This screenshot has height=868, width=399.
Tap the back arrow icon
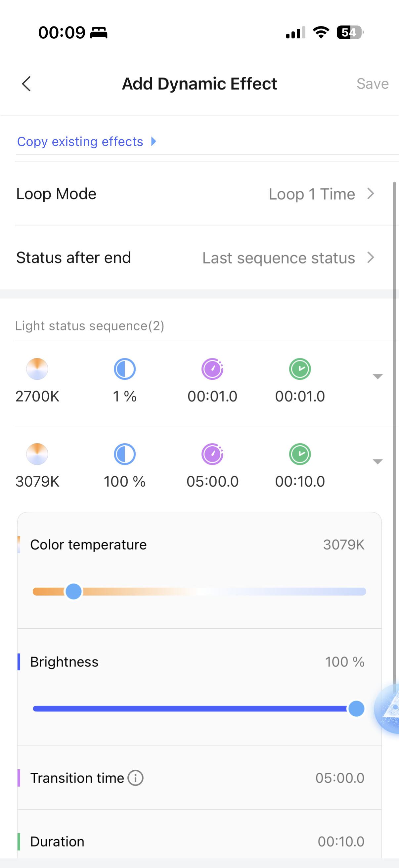(x=26, y=83)
